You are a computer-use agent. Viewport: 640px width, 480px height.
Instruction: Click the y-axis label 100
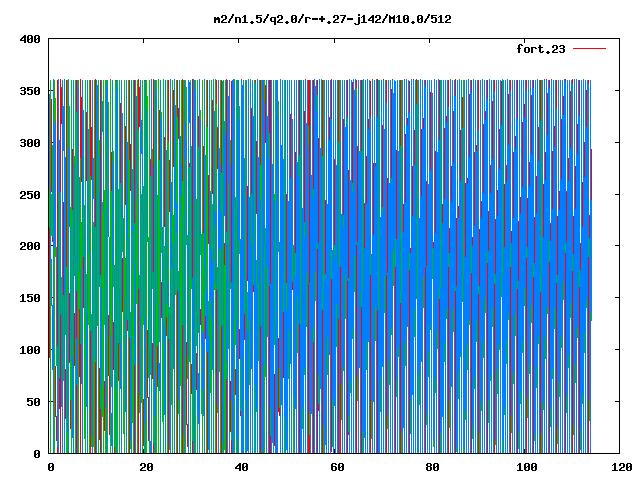(30, 350)
